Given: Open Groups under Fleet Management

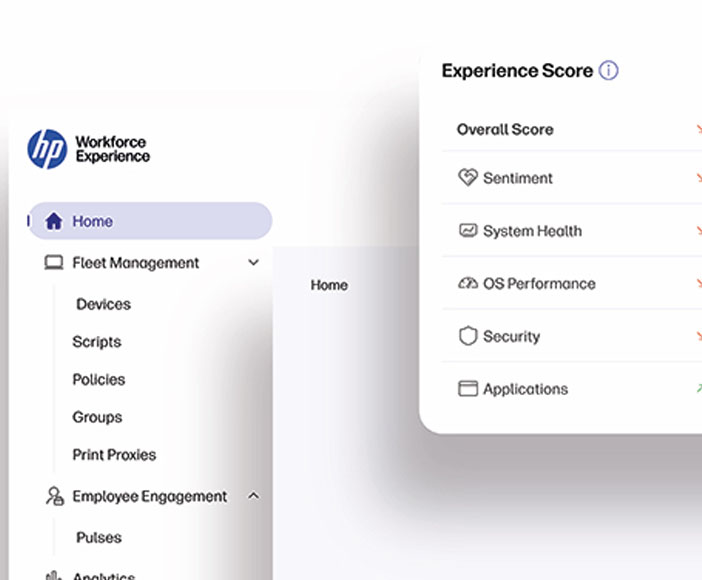Looking at the screenshot, I should coord(97,417).
